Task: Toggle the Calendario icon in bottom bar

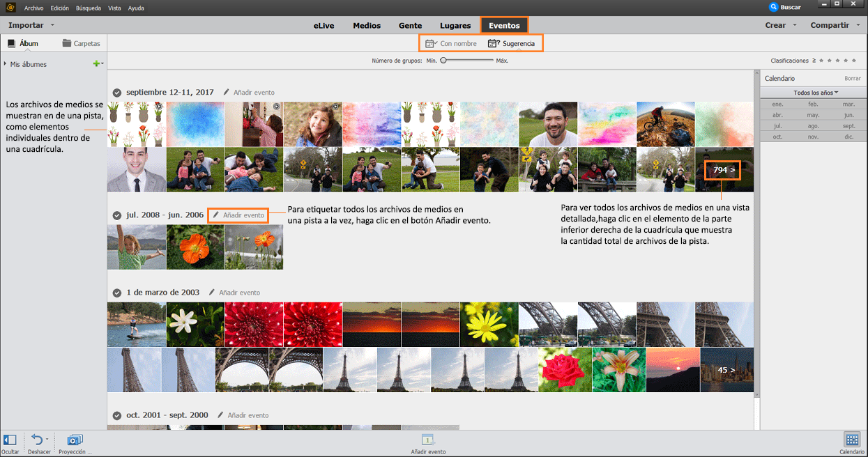Action: click(x=851, y=440)
